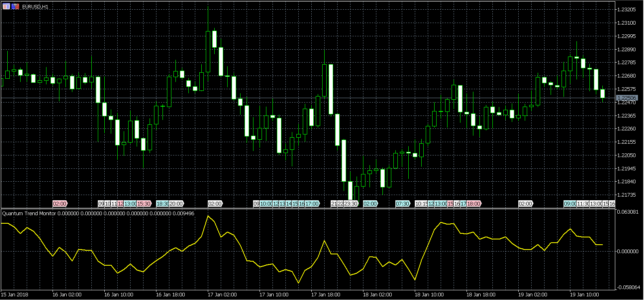Select the 19 Jan 10:00 time axis label

[584, 294]
